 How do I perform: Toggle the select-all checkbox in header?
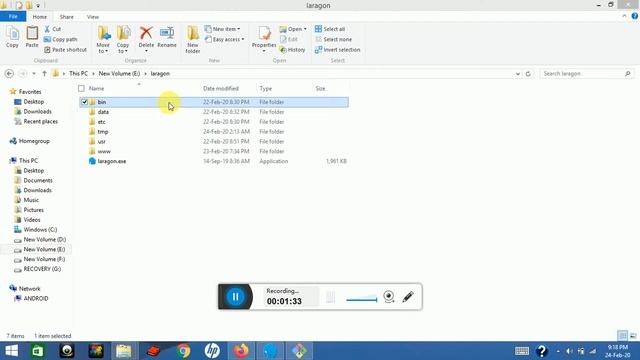(x=81, y=88)
